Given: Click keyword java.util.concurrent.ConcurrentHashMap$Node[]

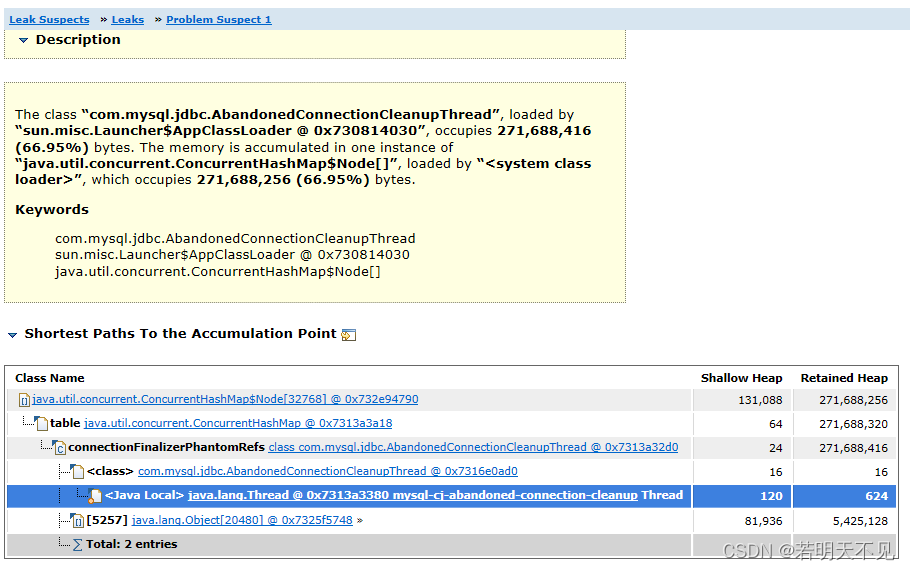Looking at the screenshot, I should coord(218,272).
